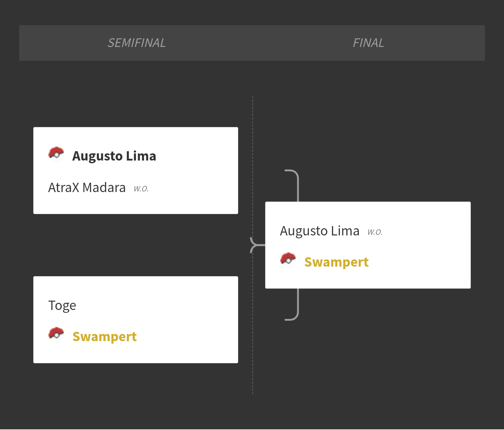The width and height of the screenshot is (504, 430).
Task: Click the gold Swampert name under Toge
Action: click(x=105, y=337)
